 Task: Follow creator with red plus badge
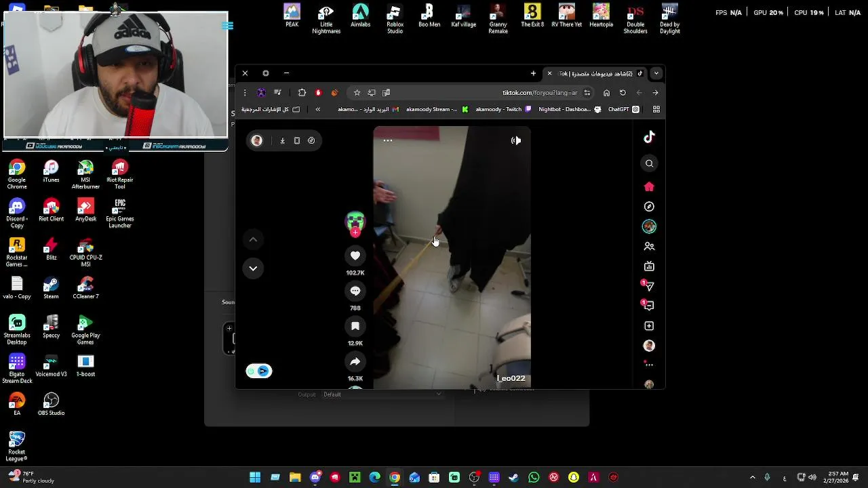click(355, 232)
